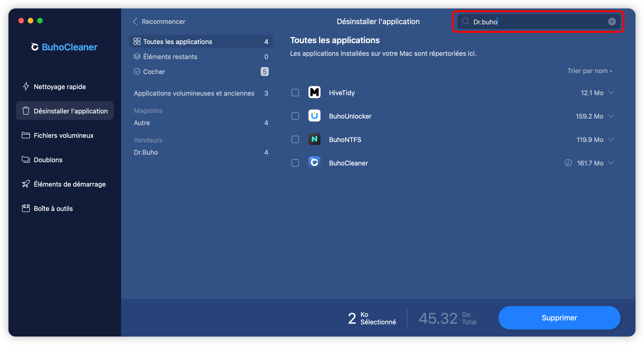
Task: Click the 2 Ko Sélectionné figure
Action: (x=372, y=318)
